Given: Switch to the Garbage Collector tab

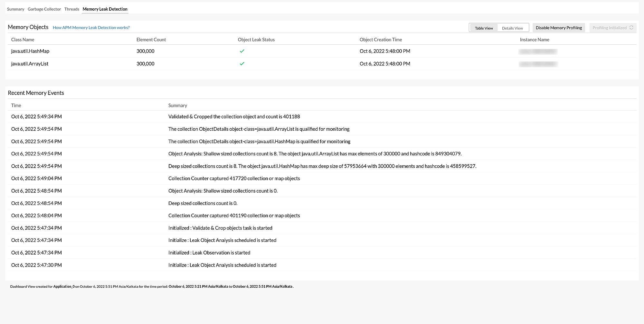Looking at the screenshot, I should pyautogui.click(x=44, y=9).
